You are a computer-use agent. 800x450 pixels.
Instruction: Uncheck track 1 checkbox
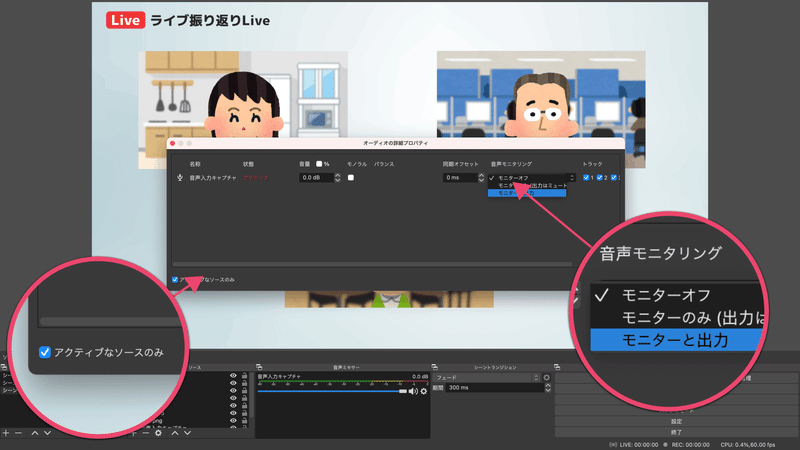pyautogui.click(x=586, y=178)
